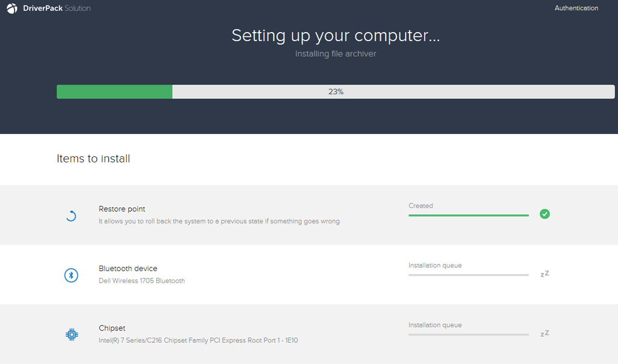
Task: Click the restore point rollback description text
Action: pos(219,222)
